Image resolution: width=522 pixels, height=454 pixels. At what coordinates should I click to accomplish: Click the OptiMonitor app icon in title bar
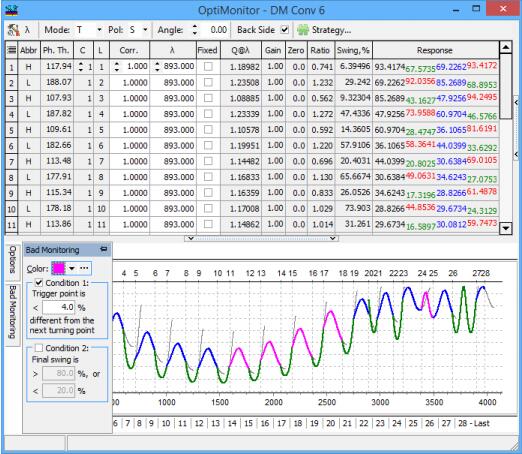[12, 10]
